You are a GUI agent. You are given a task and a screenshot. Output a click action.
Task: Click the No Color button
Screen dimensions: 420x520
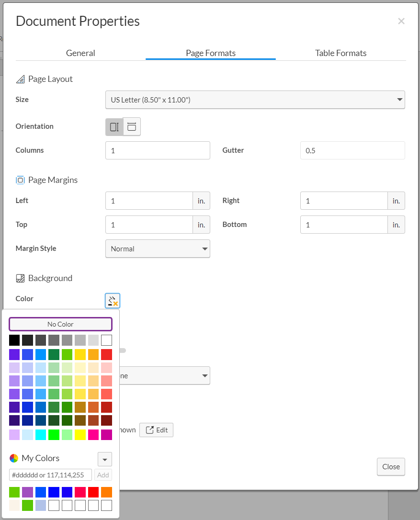pos(60,324)
